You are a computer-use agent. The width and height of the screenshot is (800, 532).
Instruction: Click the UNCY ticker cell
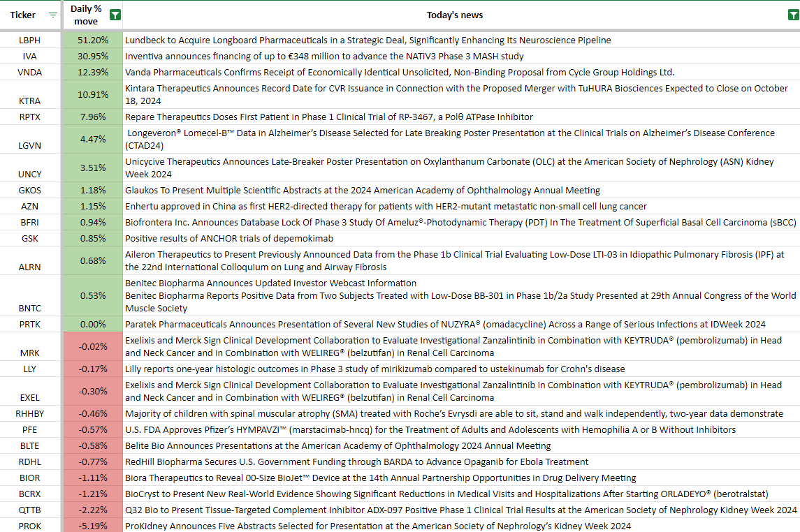[30, 168]
